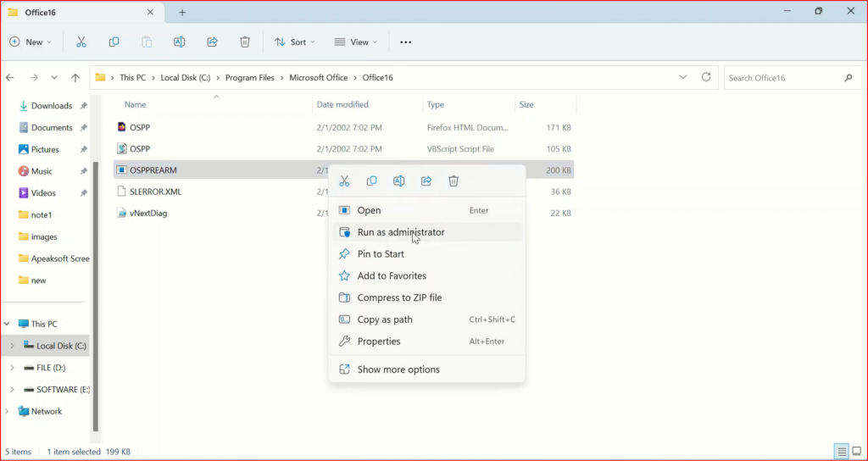Open Downloads in the sidebar
Viewport: 868px width, 461px height.
click(x=52, y=106)
